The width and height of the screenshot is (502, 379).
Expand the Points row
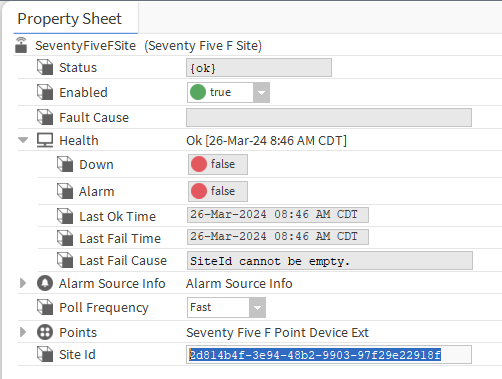click(x=23, y=332)
